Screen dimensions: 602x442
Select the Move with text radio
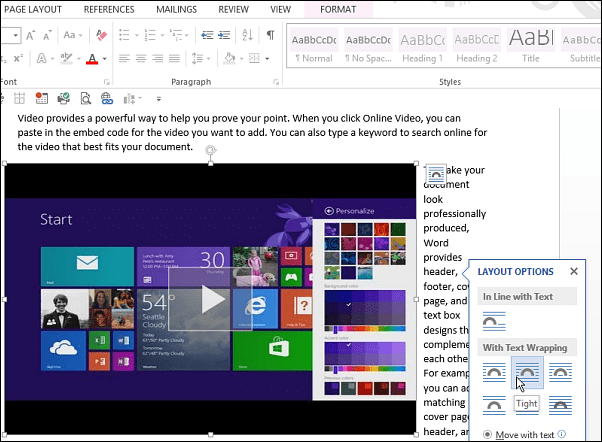[487, 434]
